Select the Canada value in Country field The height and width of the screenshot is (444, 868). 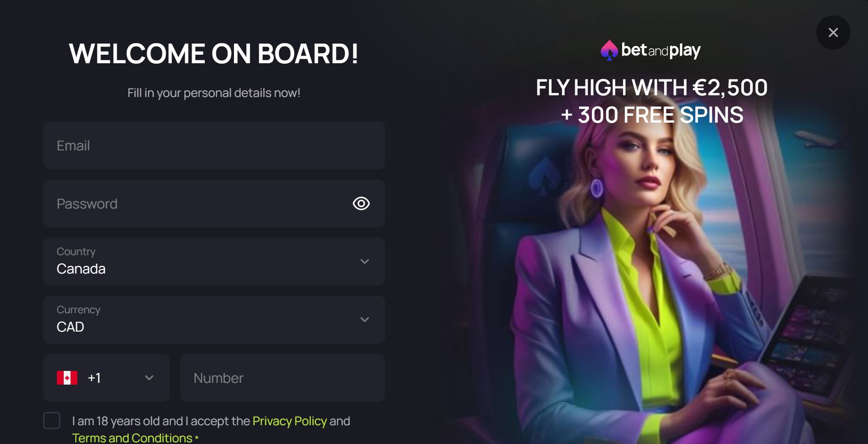point(81,269)
